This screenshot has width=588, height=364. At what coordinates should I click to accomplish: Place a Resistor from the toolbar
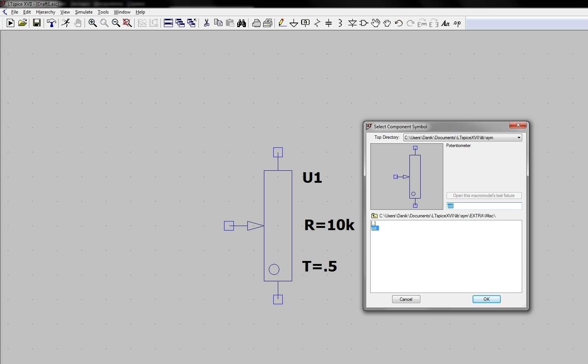pos(317,23)
